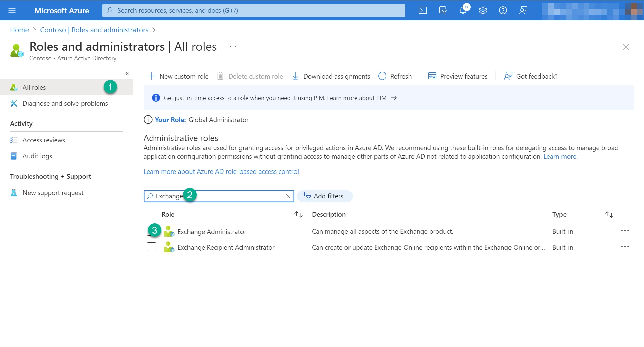Screen dimensions: 644x347
Task: Collapse the left navigation pane
Action: tap(127, 73)
